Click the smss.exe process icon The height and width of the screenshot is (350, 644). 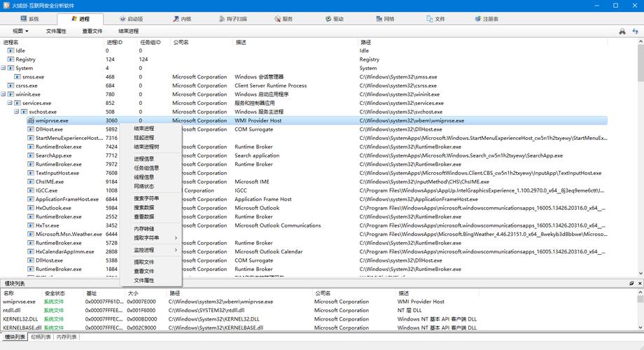[x=17, y=77]
